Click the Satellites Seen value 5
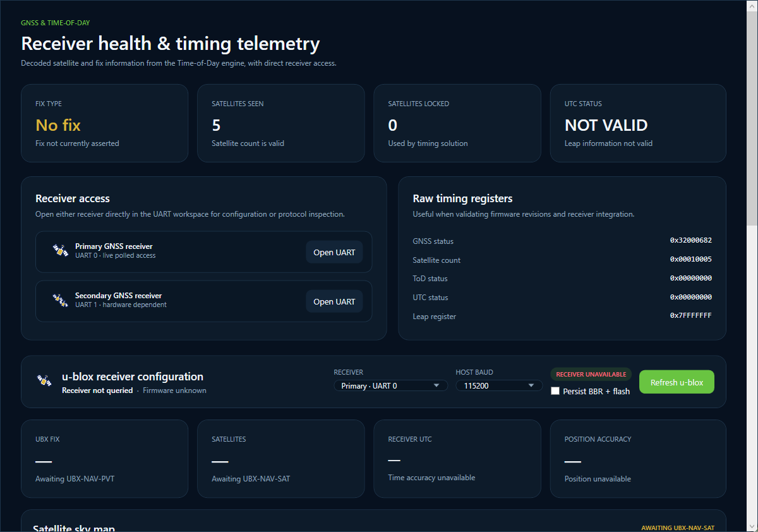The image size is (758, 532). click(216, 125)
